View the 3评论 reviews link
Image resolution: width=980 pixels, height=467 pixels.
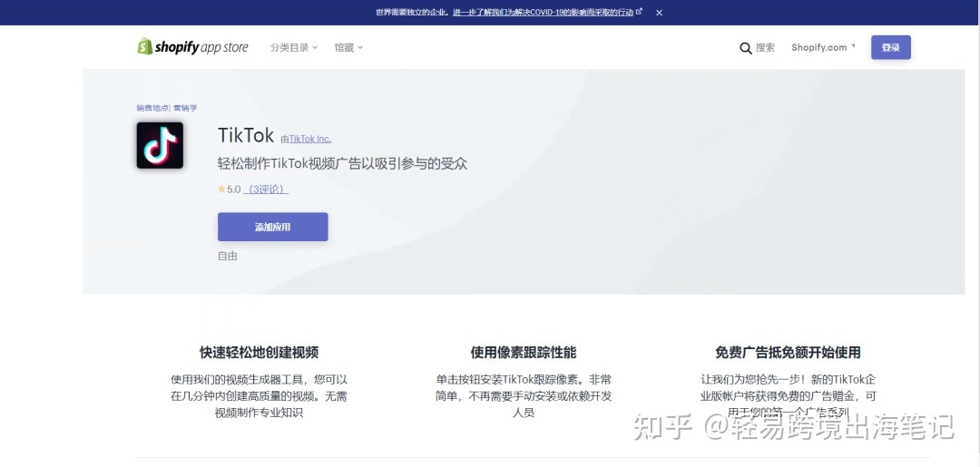[x=266, y=190]
